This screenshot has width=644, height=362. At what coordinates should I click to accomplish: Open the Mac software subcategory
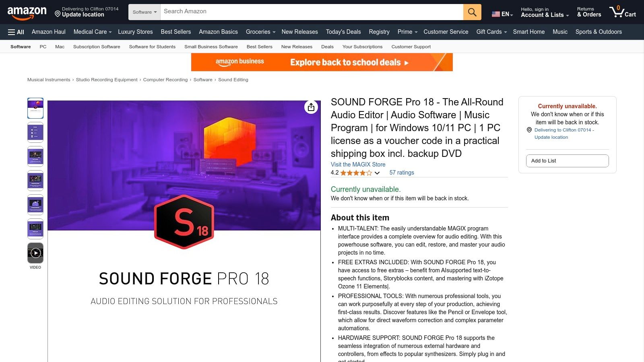pyautogui.click(x=60, y=47)
